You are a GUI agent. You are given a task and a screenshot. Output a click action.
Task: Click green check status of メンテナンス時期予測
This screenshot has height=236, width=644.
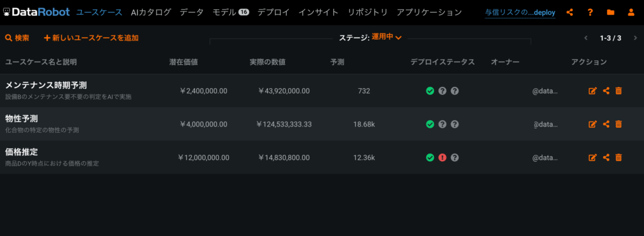pyautogui.click(x=430, y=91)
